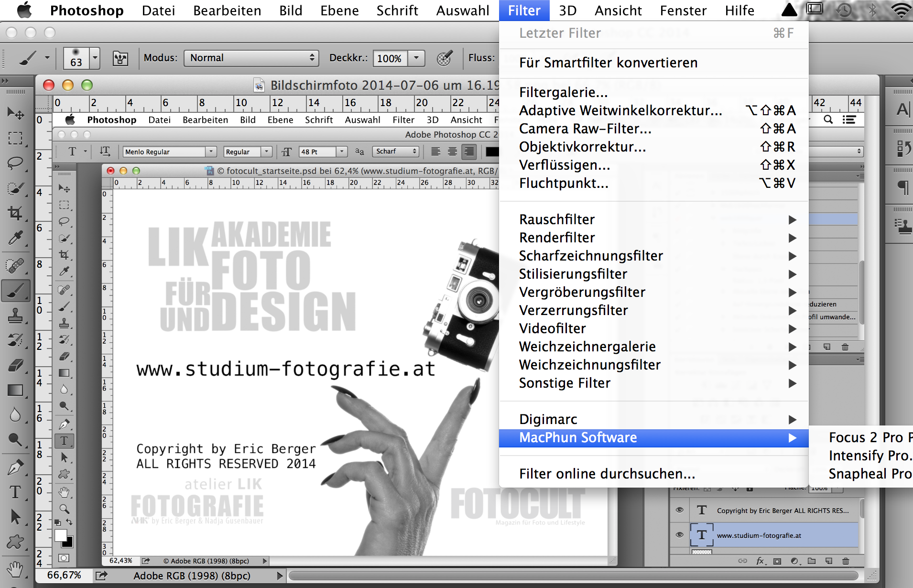Choose Für Smartfilter konvertieren
The width and height of the screenshot is (913, 588).
[654, 63]
